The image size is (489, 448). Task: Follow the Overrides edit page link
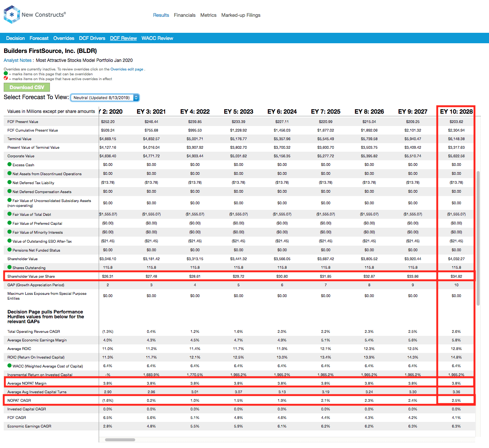pyautogui.click(x=127, y=69)
